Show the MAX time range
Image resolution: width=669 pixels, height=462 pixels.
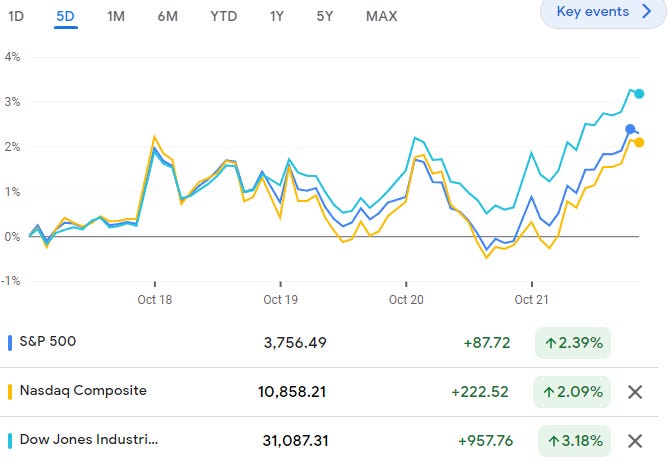click(x=381, y=16)
